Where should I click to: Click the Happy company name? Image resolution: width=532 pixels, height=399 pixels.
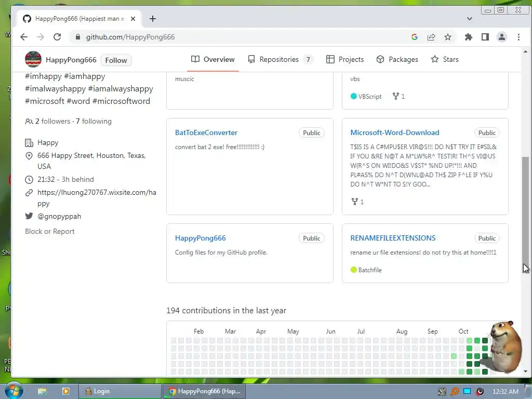[48, 142]
